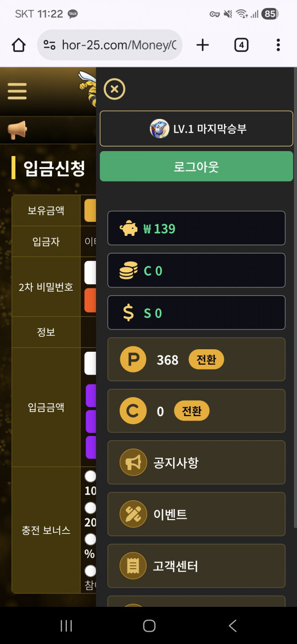
Task: Open the tab switcher showing 4 tabs
Action: point(241,45)
